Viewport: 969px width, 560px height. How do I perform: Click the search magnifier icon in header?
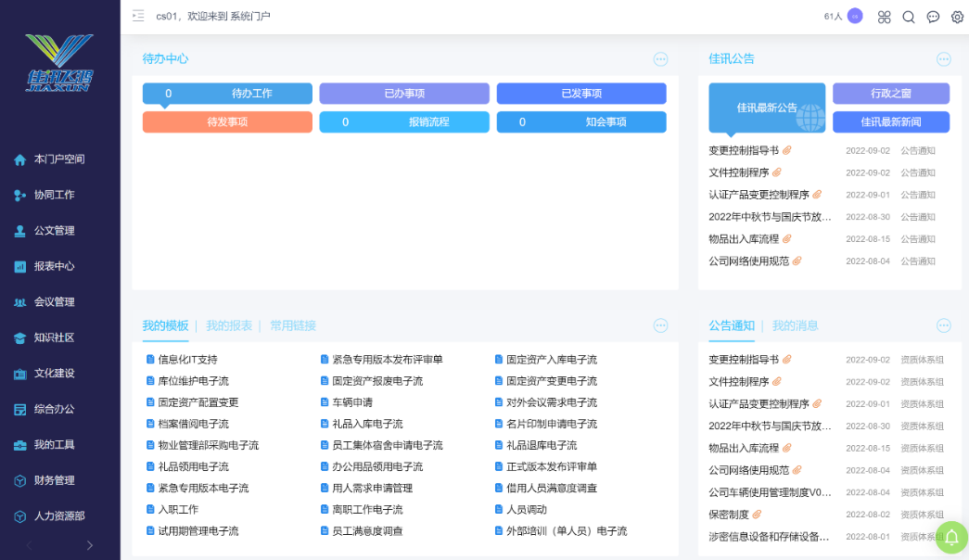click(909, 17)
